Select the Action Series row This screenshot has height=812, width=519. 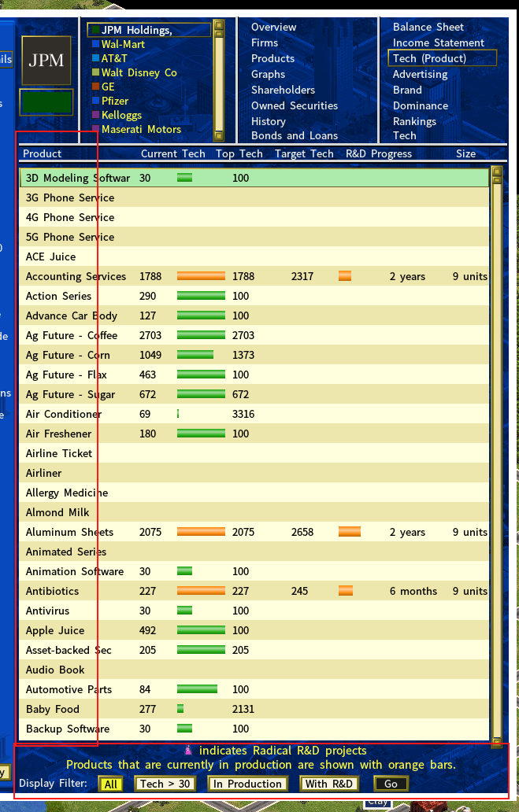pyautogui.click(x=254, y=296)
